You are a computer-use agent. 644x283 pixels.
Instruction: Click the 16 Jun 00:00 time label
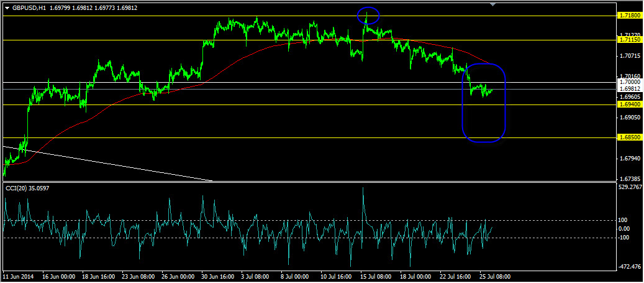coord(59,276)
